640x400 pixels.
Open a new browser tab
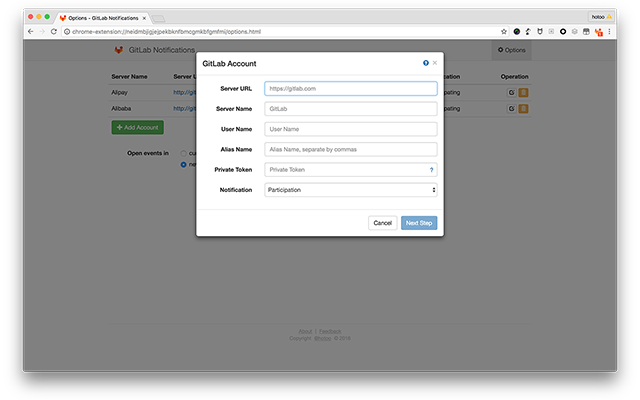click(x=158, y=18)
